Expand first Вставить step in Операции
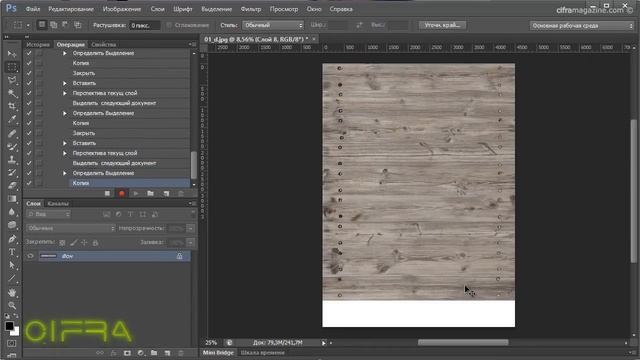The width and height of the screenshot is (640, 360). click(64, 83)
